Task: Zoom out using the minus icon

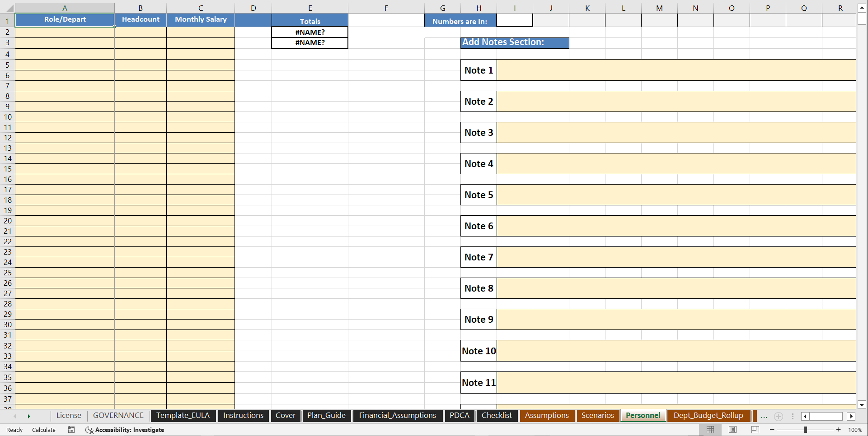Action: pos(772,430)
